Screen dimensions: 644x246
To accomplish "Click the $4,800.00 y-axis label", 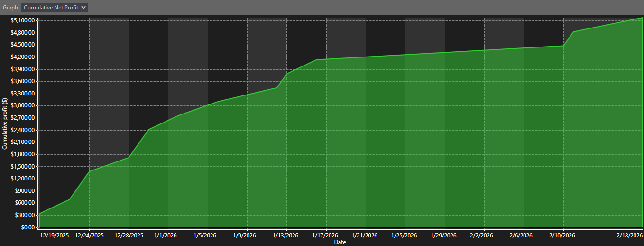I will click(x=23, y=33).
